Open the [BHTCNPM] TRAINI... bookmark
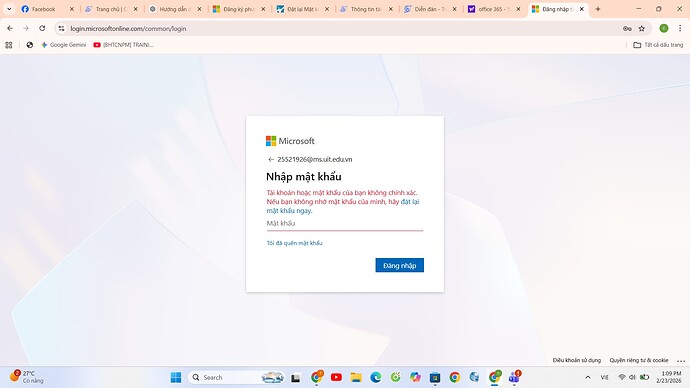This screenshot has height=388, width=690. 123,45
